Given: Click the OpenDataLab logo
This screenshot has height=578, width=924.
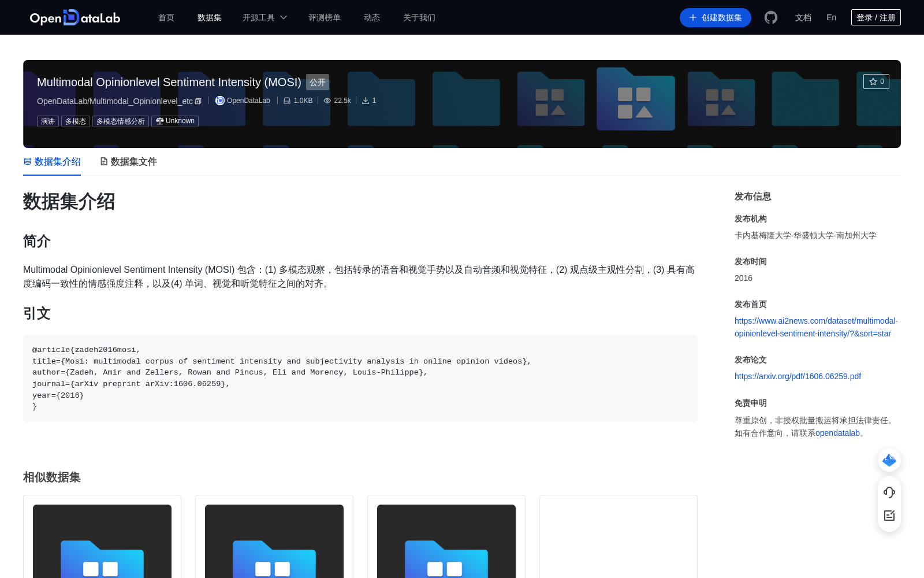Looking at the screenshot, I should 75,17.
